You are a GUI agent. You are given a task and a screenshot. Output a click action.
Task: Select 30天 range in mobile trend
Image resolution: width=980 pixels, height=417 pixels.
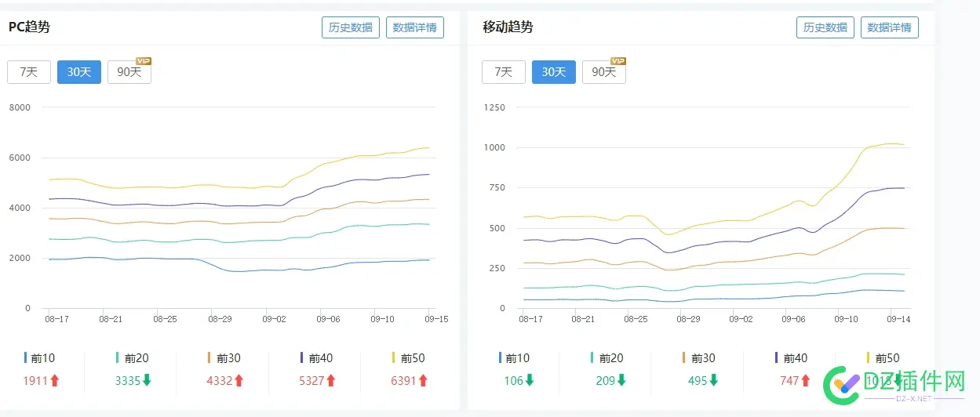554,72
